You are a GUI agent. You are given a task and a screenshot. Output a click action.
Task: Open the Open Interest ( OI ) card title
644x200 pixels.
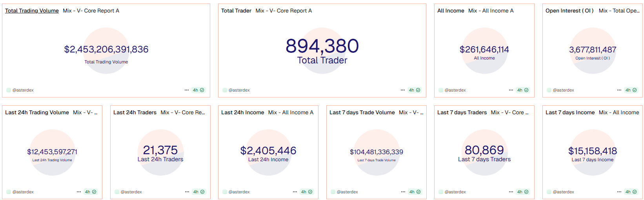point(569,11)
